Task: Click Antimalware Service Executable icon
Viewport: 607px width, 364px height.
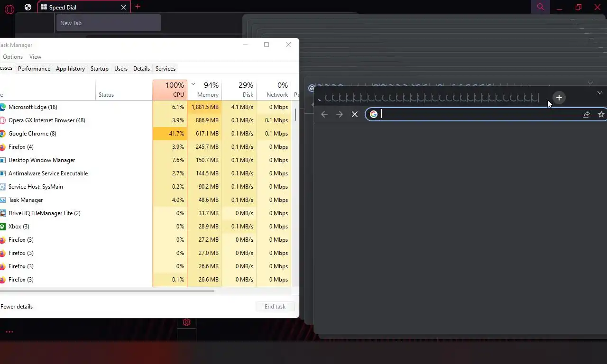Action: coord(2,173)
